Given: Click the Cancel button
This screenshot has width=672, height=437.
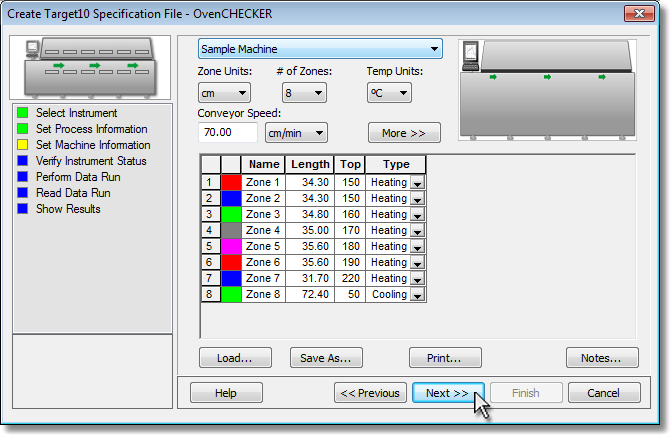Looking at the screenshot, I should tap(604, 393).
